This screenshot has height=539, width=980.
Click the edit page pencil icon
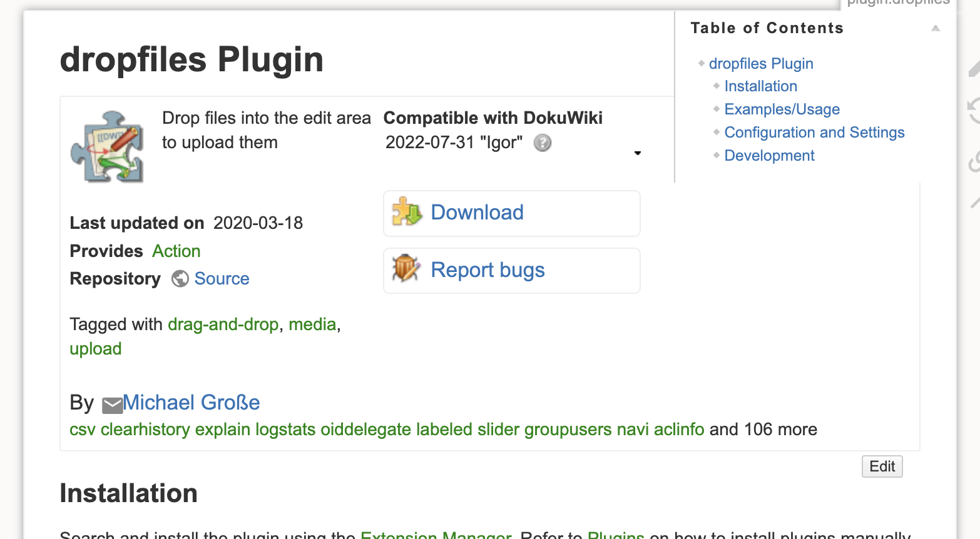coord(974,69)
